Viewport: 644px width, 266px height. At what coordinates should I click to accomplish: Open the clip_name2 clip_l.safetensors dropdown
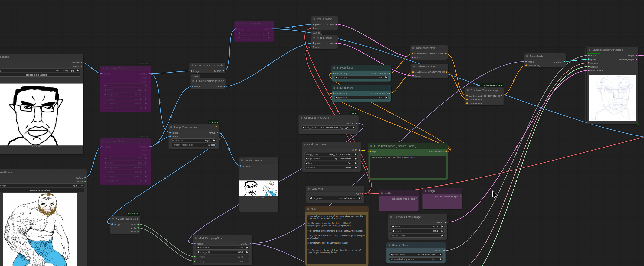(x=331, y=159)
